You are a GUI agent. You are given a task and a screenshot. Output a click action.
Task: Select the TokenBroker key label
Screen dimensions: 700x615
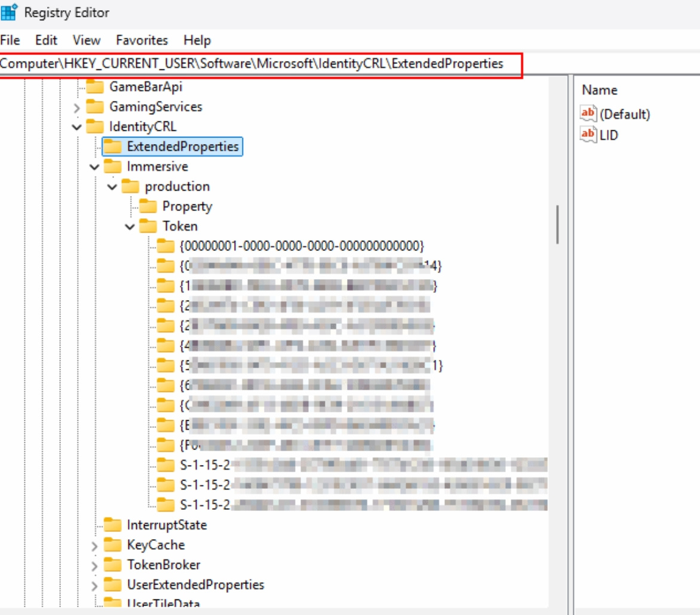(164, 565)
